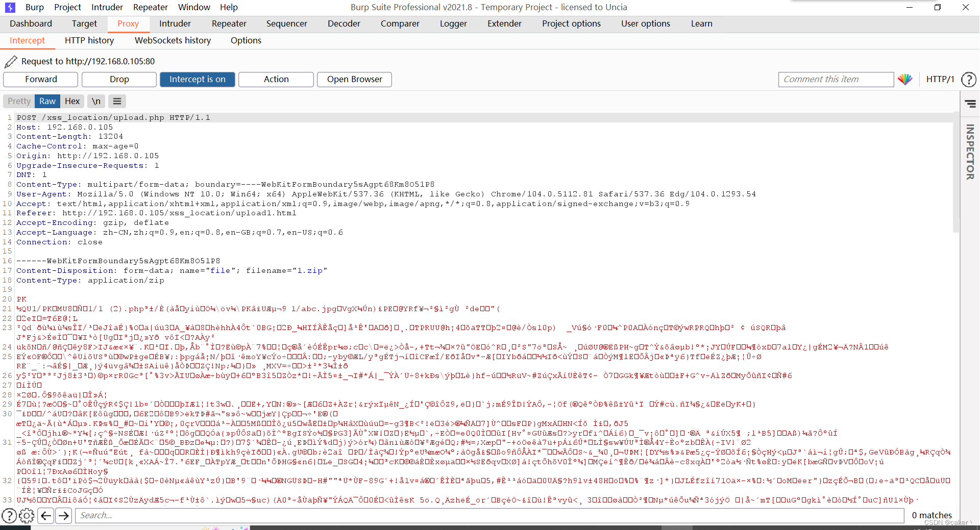Click the Burp Suite logo icon

coord(10,7)
